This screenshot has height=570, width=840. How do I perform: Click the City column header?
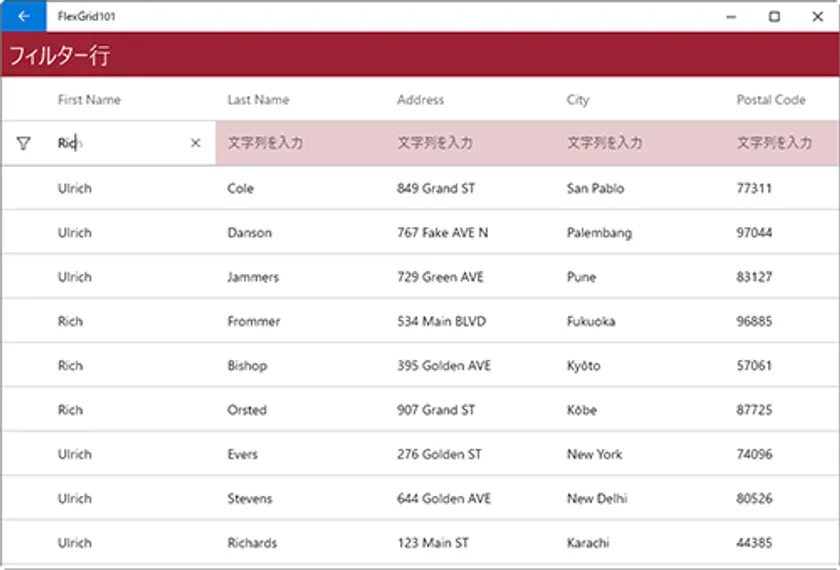578,100
